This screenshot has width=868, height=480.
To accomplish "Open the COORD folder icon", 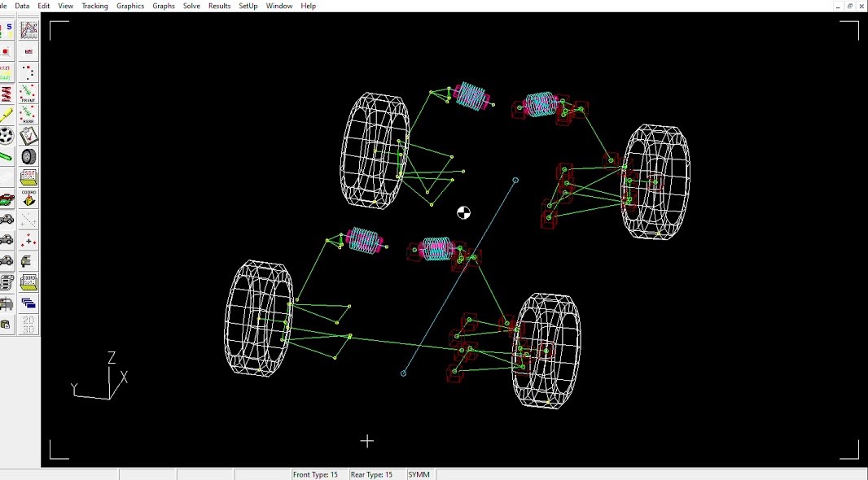I will [x=28, y=282].
